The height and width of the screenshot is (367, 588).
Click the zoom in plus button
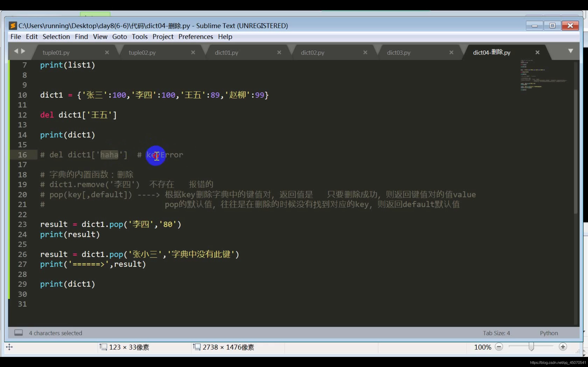pos(563,347)
